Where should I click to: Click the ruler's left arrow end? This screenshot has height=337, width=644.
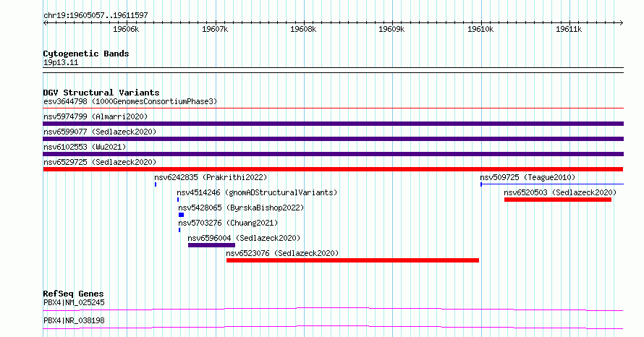click(x=45, y=23)
